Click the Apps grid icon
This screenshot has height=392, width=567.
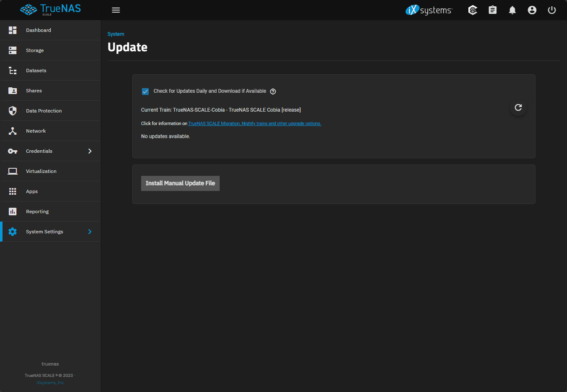(x=13, y=191)
